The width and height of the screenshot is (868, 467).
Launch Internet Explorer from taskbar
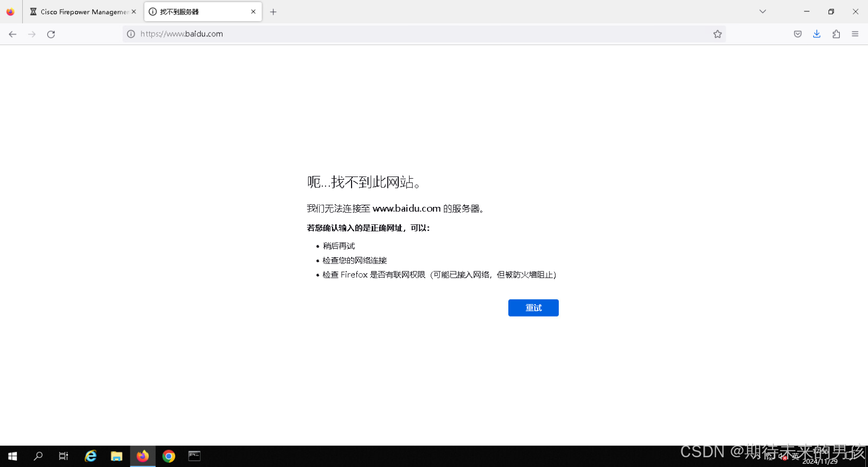[91, 456]
